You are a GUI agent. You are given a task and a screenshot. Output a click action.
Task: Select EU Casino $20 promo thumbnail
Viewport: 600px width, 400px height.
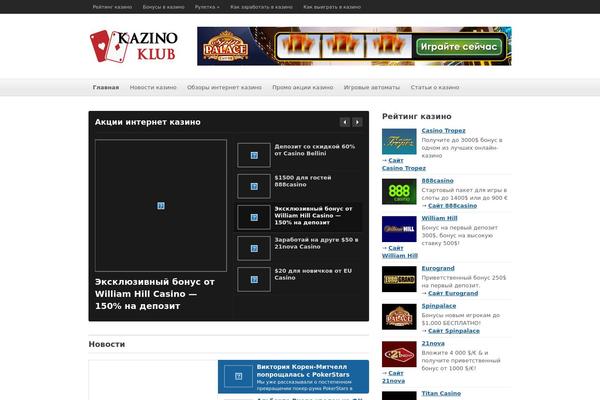254,279
